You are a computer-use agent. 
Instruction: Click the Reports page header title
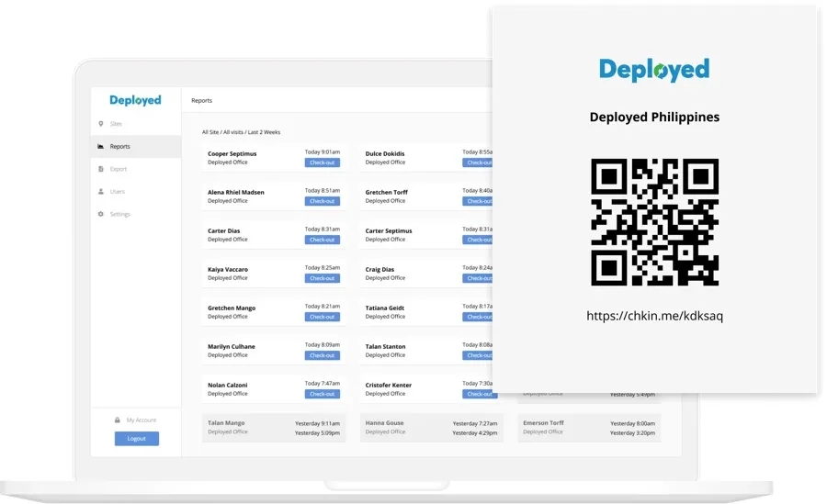201,100
